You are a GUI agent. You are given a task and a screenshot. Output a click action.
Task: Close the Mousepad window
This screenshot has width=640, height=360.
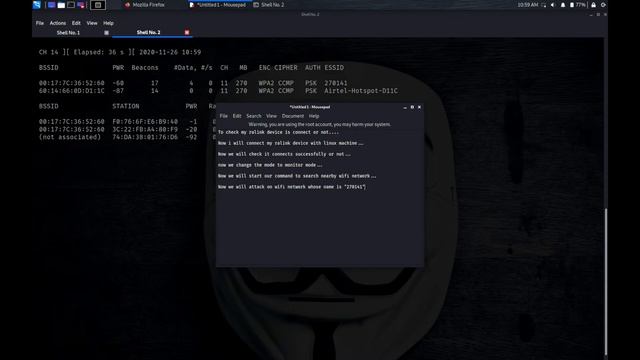pyautogui.click(x=419, y=107)
